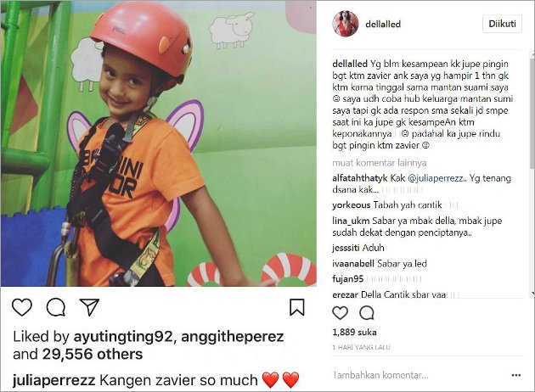Expand muat komentar lainnya
The width and height of the screenshot is (535, 392).
click(380, 163)
